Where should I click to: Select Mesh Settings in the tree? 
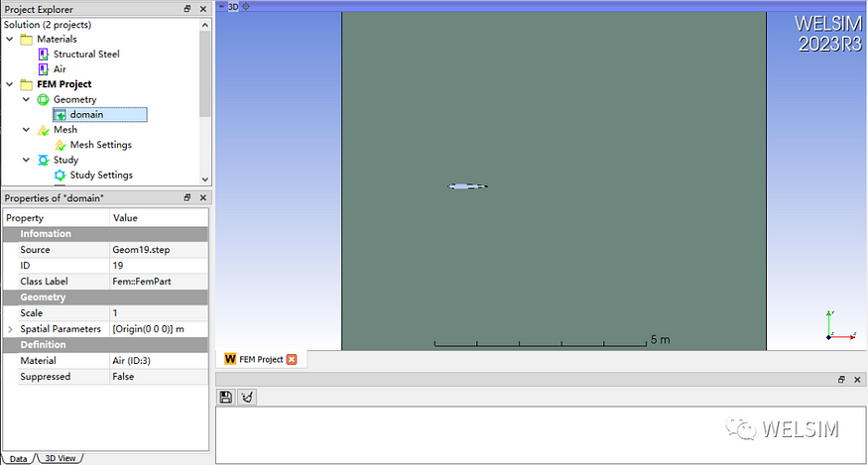coord(101,145)
